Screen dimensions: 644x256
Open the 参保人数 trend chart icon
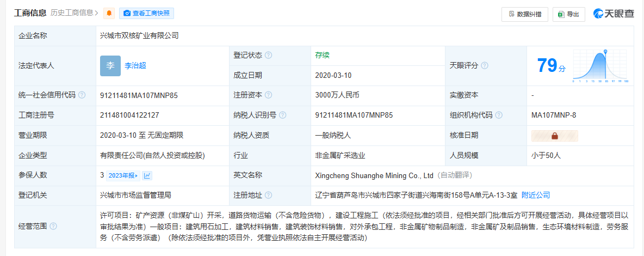147,176
